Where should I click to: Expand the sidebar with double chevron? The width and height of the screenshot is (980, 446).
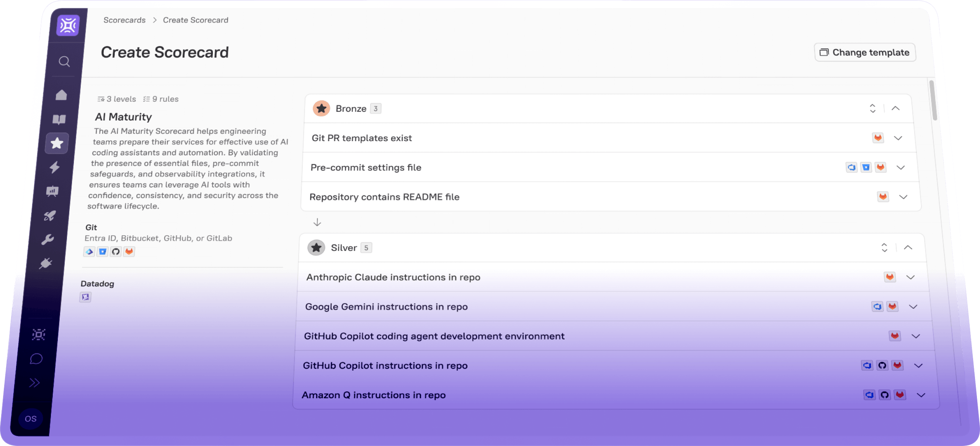pos(34,383)
